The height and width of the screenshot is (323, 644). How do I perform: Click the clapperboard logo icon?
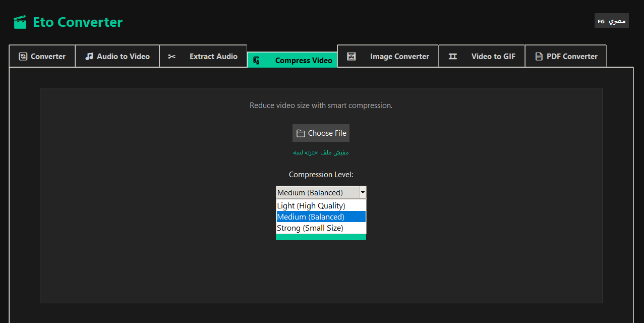[20, 22]
